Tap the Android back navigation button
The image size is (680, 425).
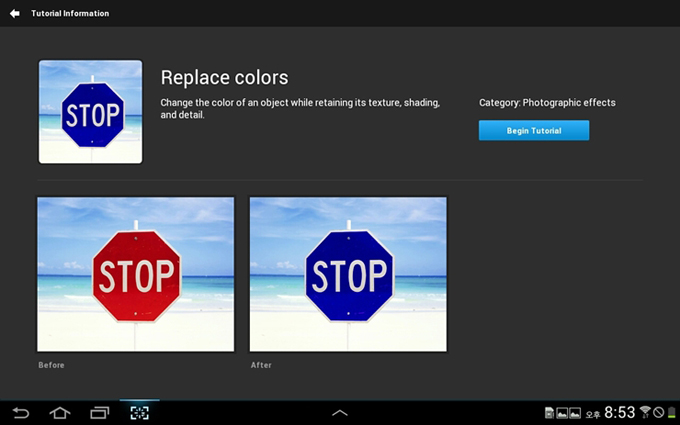pyautogui.click(x=20, y=413)
